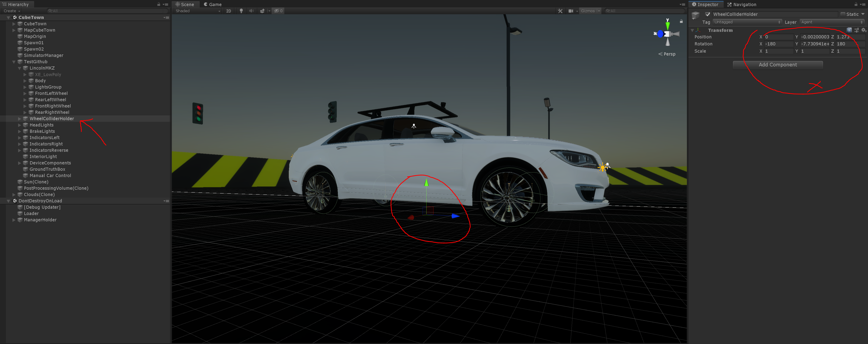Open Hierarchy panel options menu
Image resolution: width=868 pixels, height=344 pixels.
[166, 4]
